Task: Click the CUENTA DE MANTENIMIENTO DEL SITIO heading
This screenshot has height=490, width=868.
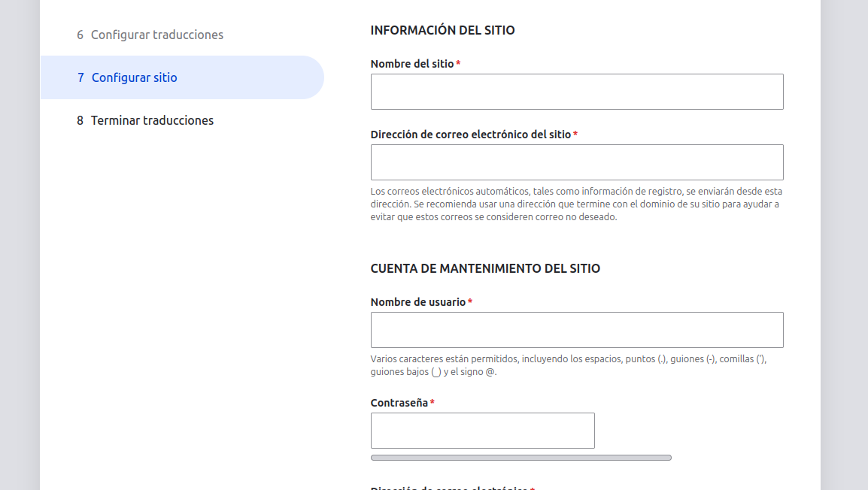Action: [x=485, y=268]
